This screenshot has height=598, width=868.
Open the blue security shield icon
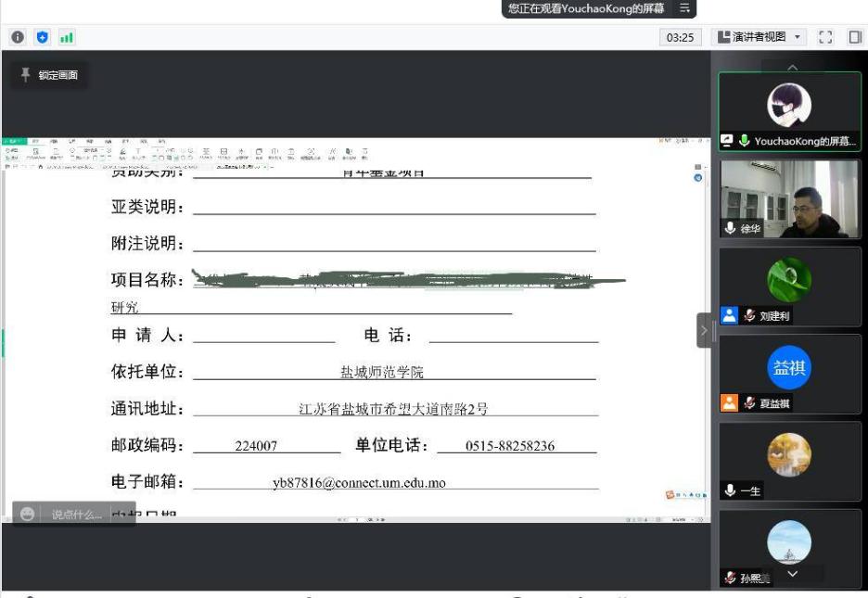(42, 37)
